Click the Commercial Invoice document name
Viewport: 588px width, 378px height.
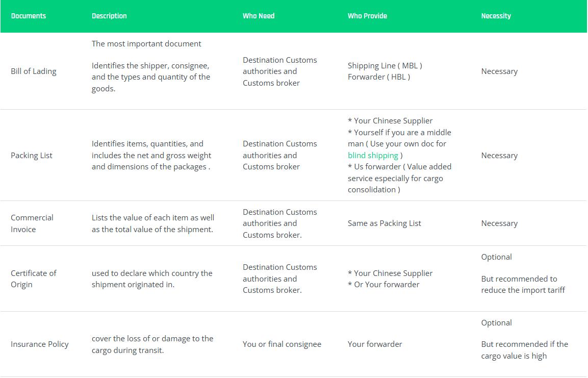32,223
